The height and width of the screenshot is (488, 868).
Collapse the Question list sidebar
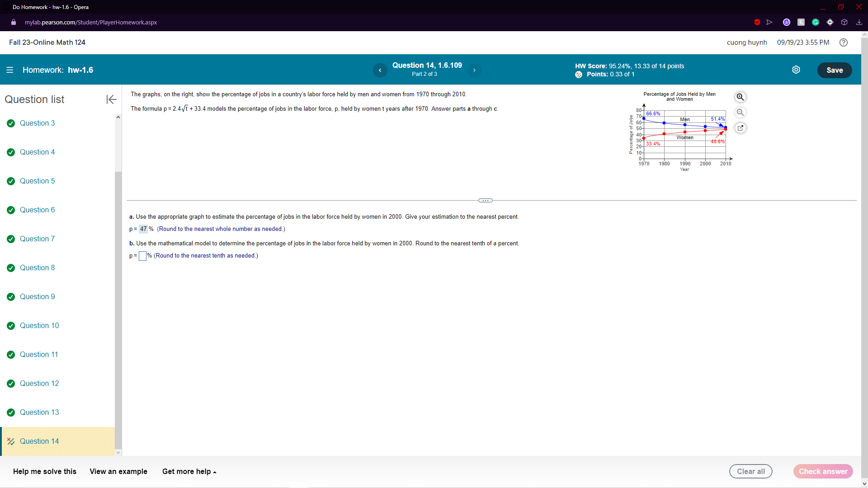coord(111,99)
